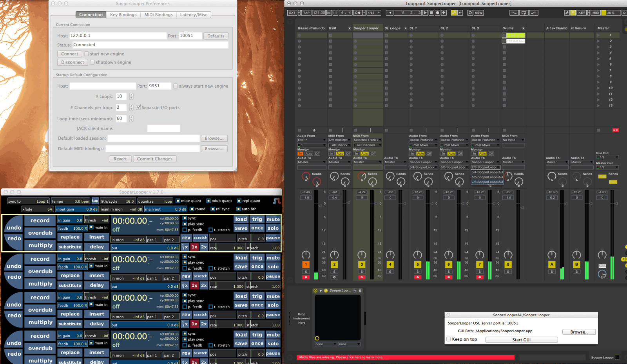Click Return A track activator button
This screenshot has height=364, width=627.
[x=552, y=265]
